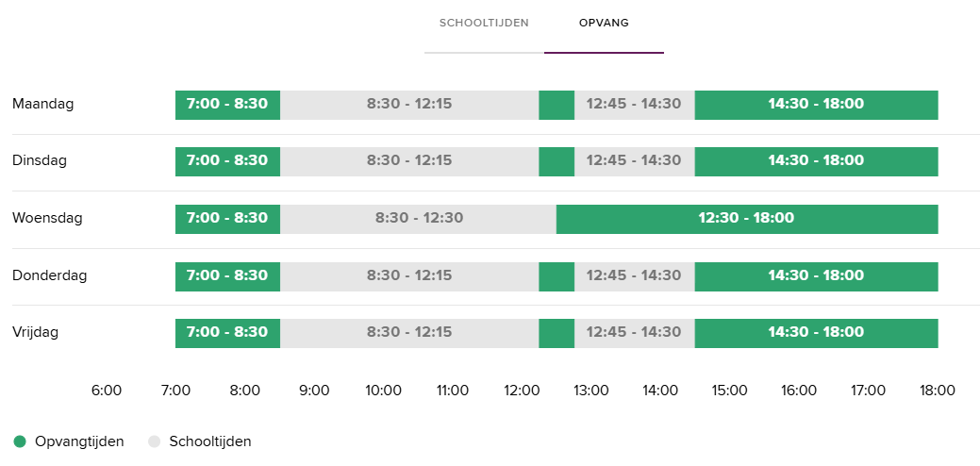Click Maandag's small green midday care block
980x466 pixels.
pyautogui.click(x=556, y=105)
